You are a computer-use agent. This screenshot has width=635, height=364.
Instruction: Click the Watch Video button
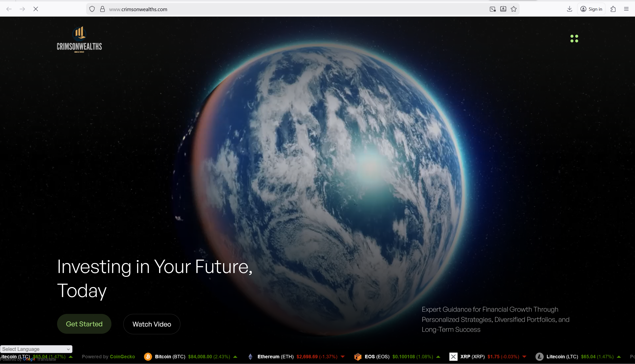[152, 324]
